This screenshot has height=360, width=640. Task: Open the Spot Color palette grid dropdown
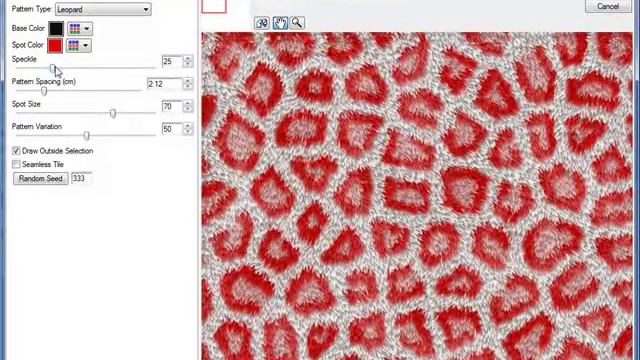(79, 45)
